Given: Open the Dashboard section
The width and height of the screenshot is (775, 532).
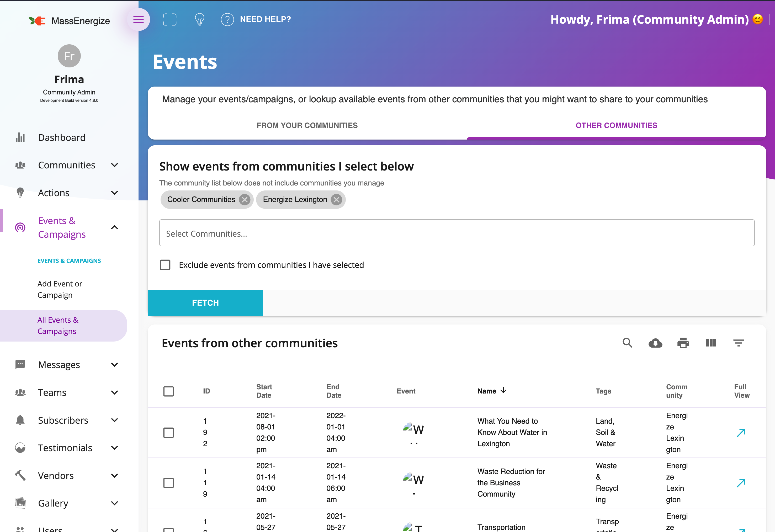Looking at the screenshot, I should pyautogui.click(x=62, y=137).
